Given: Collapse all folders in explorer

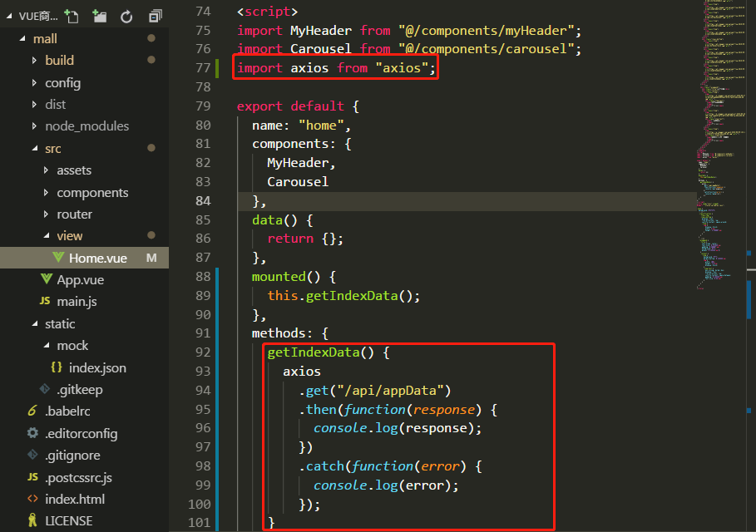Looking at the screenshot, I should (x=156, y=17).
